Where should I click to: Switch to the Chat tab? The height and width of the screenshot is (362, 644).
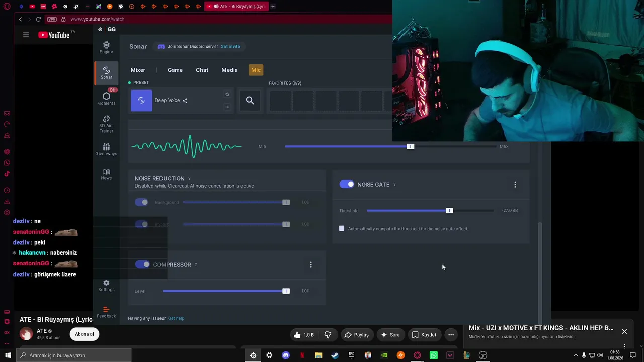pos(202,70)
